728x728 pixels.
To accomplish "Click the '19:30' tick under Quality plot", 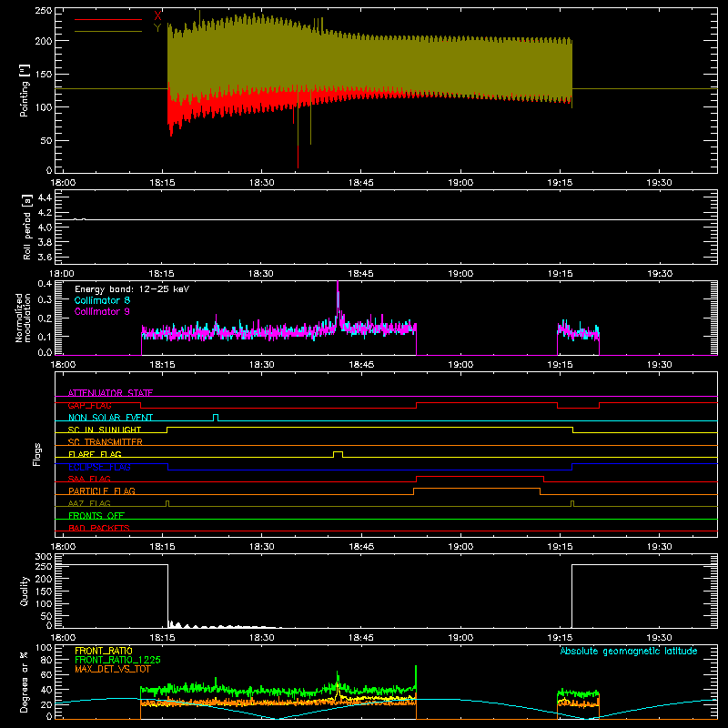I will (x=659, y=638).
